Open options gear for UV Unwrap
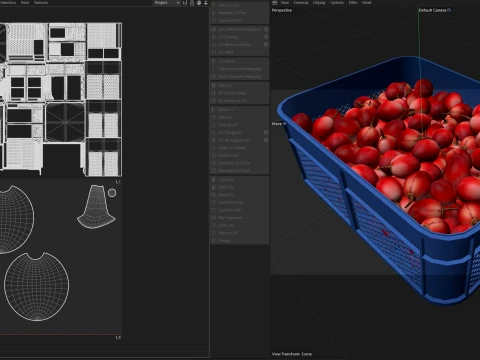The image size is (480, 360). coord(266,37)
